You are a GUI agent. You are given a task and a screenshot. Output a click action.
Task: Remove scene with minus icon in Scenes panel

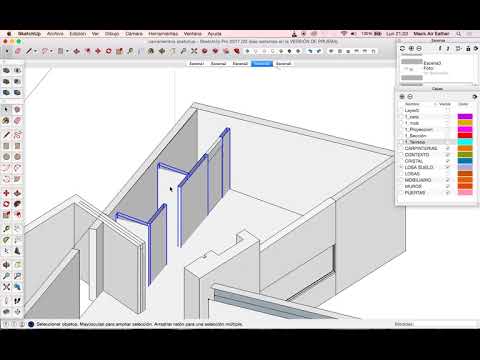[x=419, y=49]
